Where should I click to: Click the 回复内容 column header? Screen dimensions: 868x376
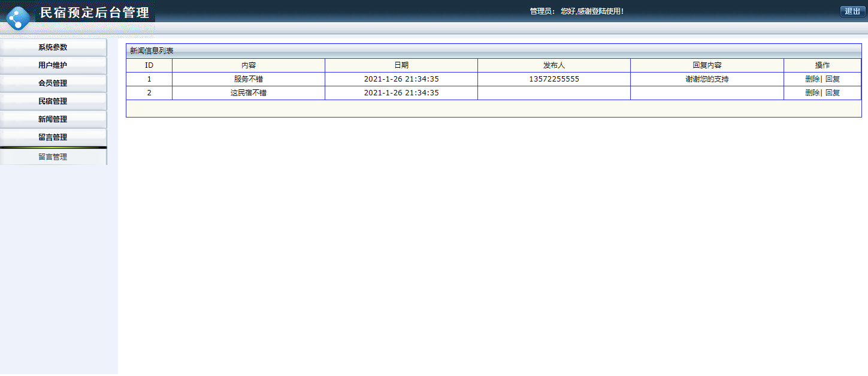[x=707, y=65]
